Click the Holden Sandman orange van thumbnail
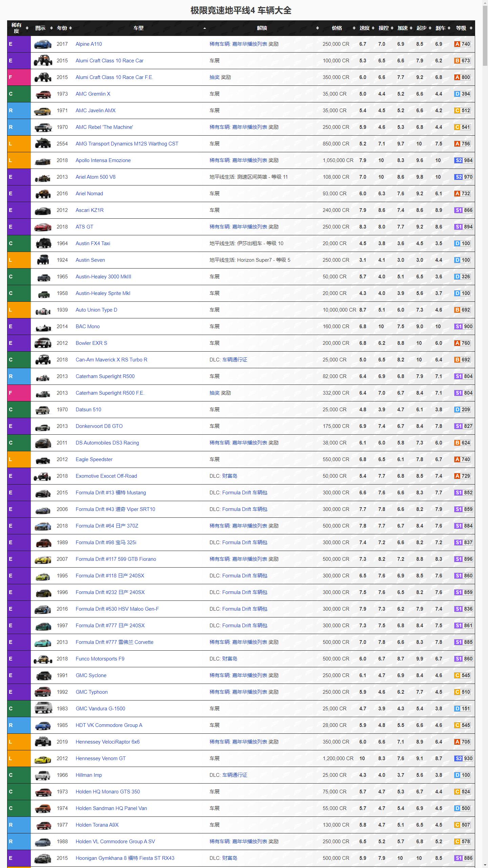488x868 pixels. 43,808
